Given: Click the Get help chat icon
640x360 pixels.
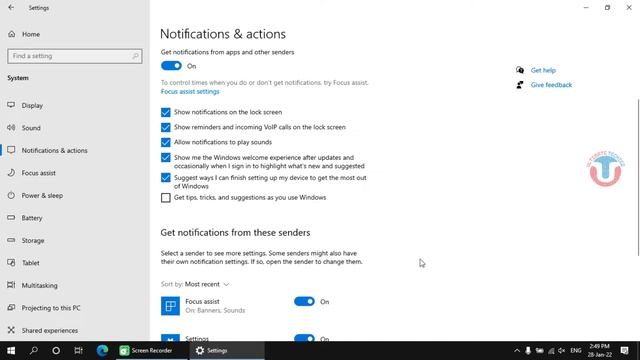Looking at the screenshot, I should point(520,70).
